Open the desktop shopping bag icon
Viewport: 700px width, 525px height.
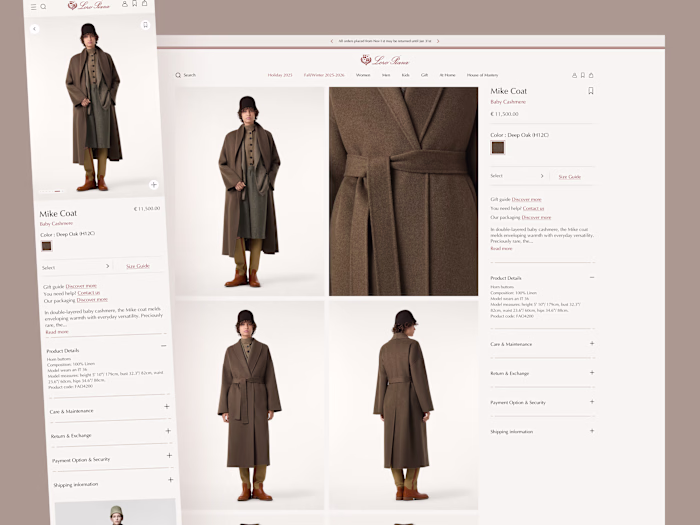coord(591,75)
